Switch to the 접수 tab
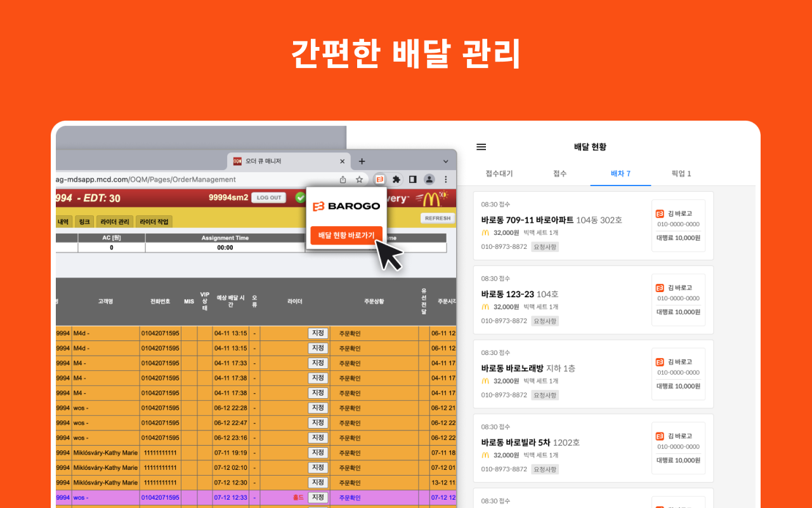This screenshot has height=508, width=812. (x=560, y=173)
